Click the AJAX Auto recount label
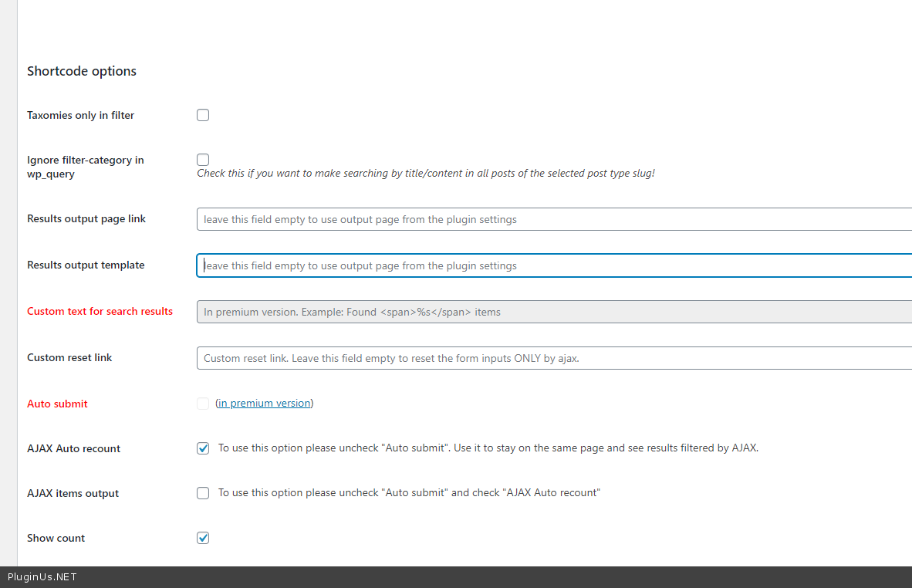The width and height of the screenshot is (912, 588). pyautogui.click(x=73, y=448)
